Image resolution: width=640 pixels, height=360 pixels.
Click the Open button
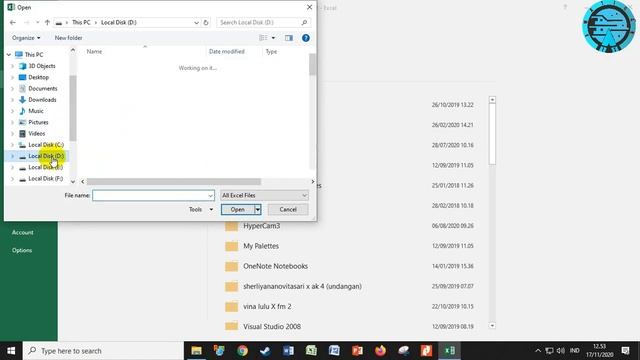[x=238, y=209]
